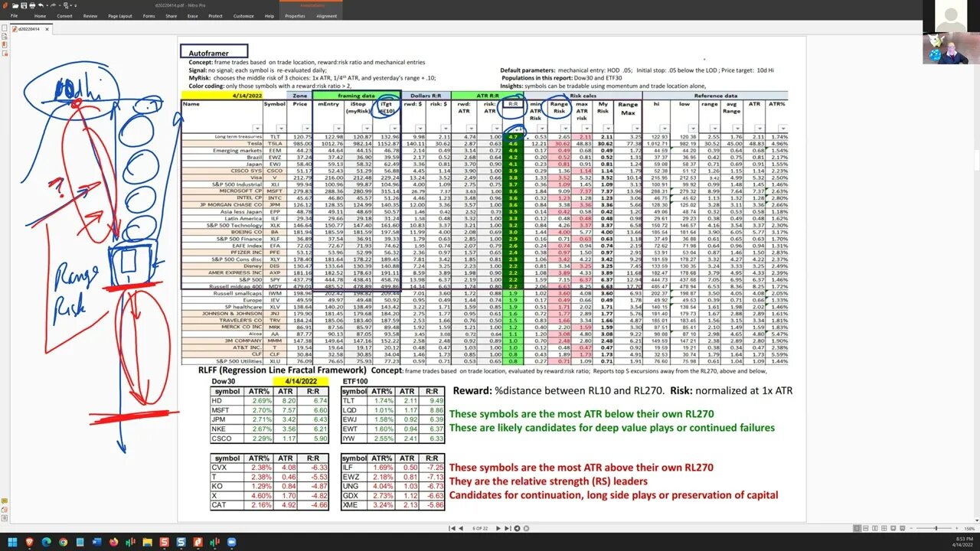
Task: Click the page number field 6 of 22
Action: click(480, 528)
